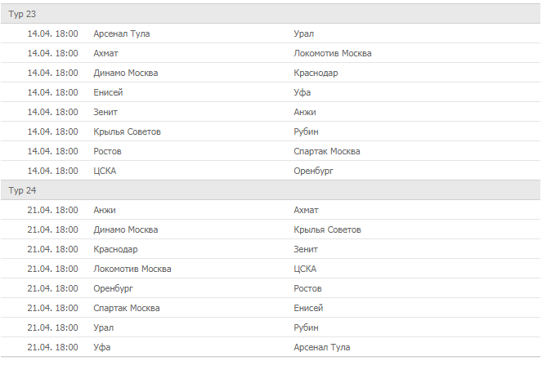Open Урал home team in Тур 24

[104, 327]
